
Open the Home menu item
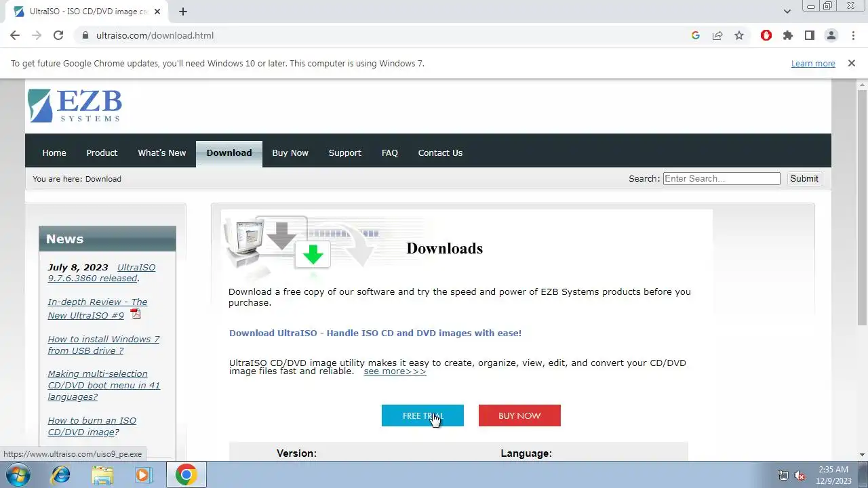coord(54,153)
